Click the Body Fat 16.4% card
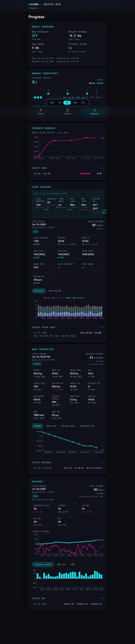This screenshot has width=135, height=644. pyautogui.click(x=59, y=373)
